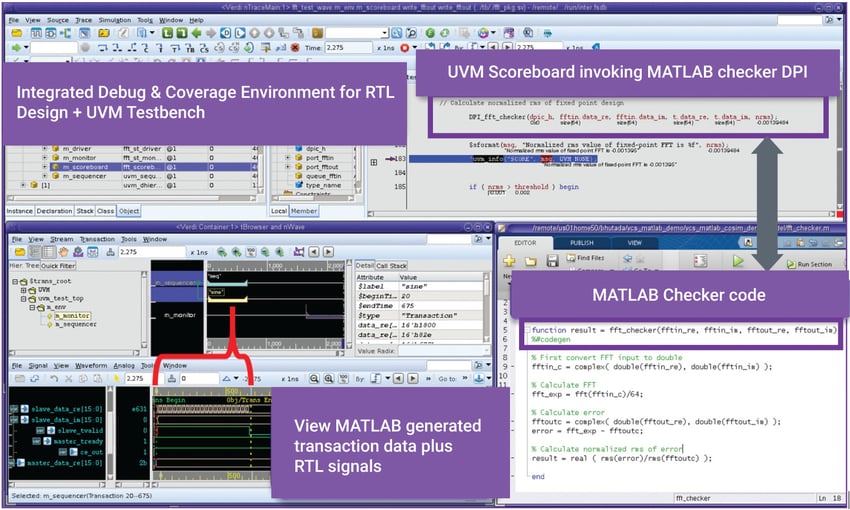
Task: Collapse the uvm_test_top tree node
Action: tap(25, 298)
